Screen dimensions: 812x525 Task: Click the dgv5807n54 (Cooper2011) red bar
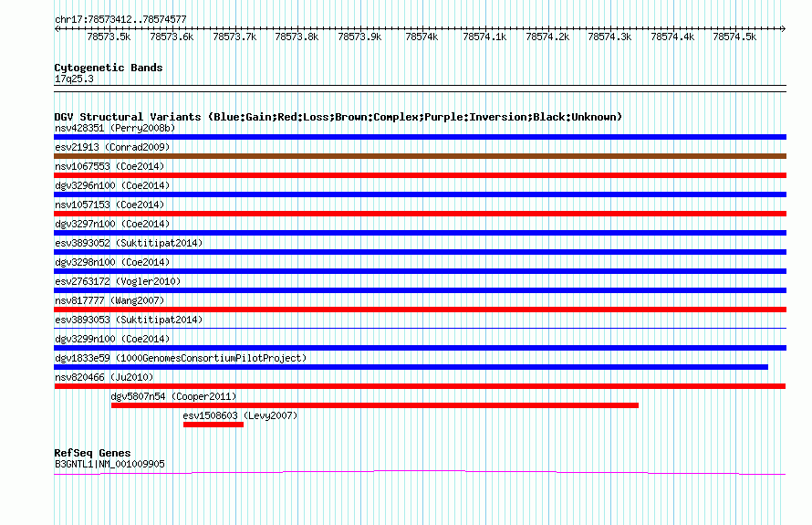[375, 405]
